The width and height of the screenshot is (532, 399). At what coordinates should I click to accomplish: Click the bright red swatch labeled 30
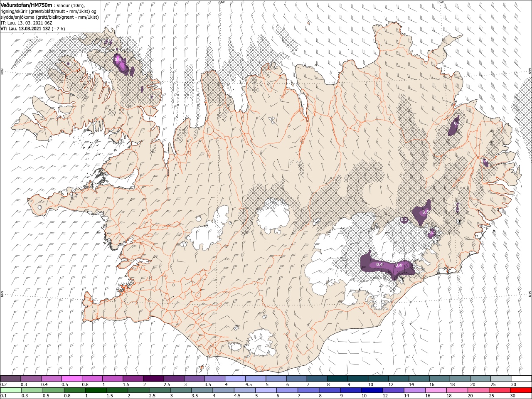[520, 390]
